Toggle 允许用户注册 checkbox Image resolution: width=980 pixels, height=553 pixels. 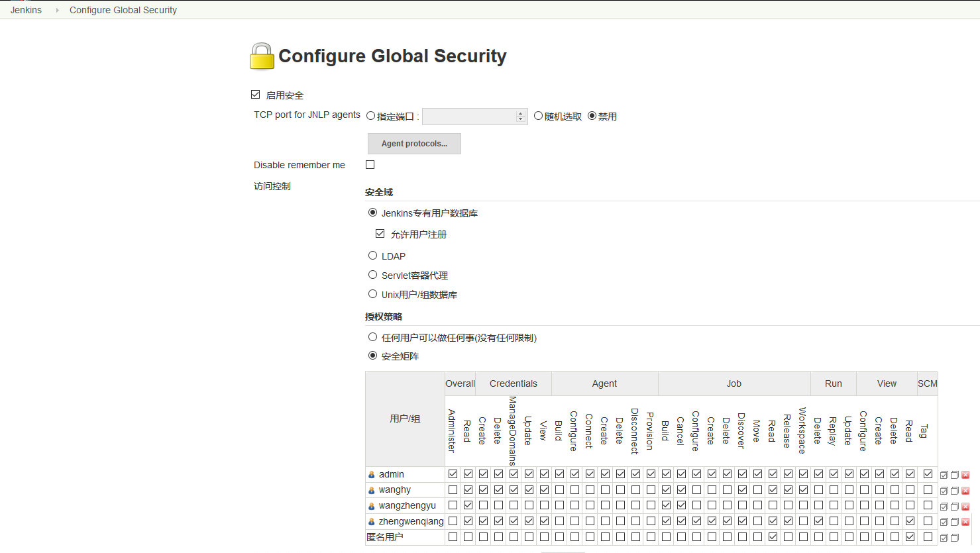pos(380,234)
